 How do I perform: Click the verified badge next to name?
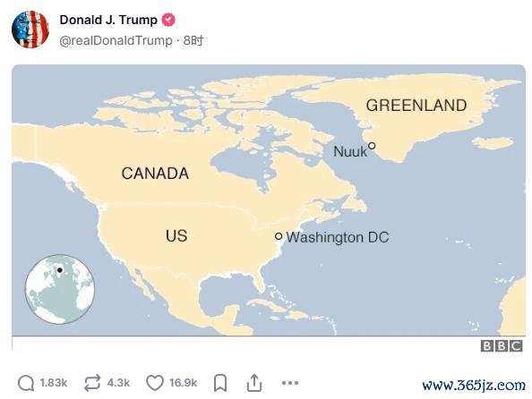tap(168, 20)
